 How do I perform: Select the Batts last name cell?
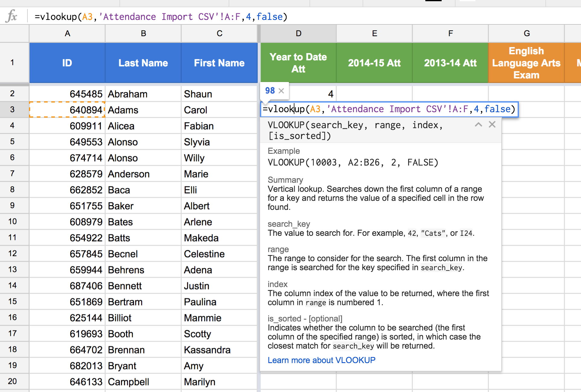[143, 238]
